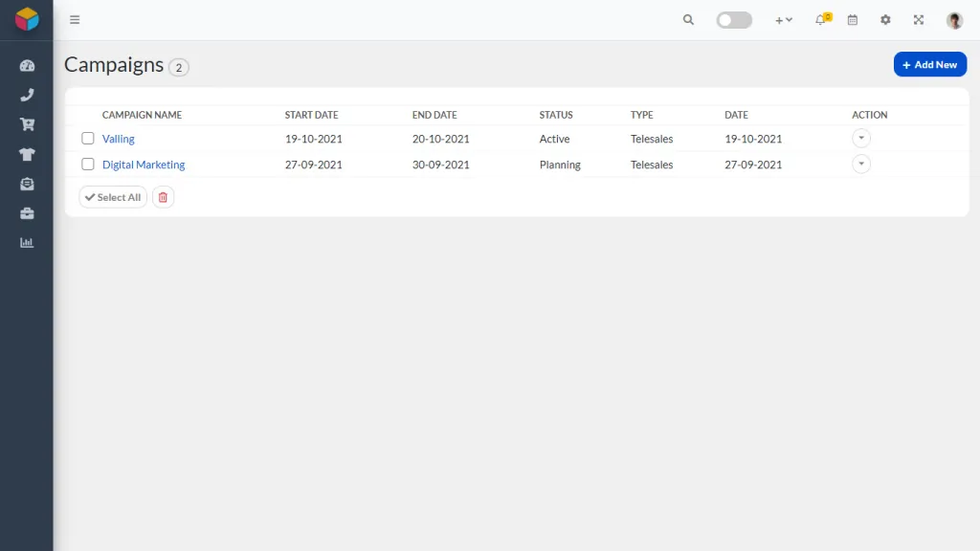This screenshot has height=551, width=980.
Task: Click Telesales type in Digital Marketing row
Action: click(651, 165)
